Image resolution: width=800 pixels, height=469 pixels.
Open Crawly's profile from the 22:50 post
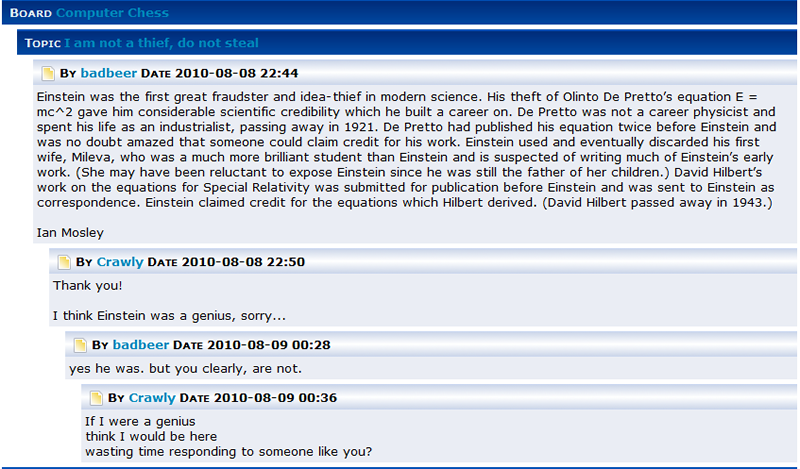pyautogui.click(x=120, y=262)
